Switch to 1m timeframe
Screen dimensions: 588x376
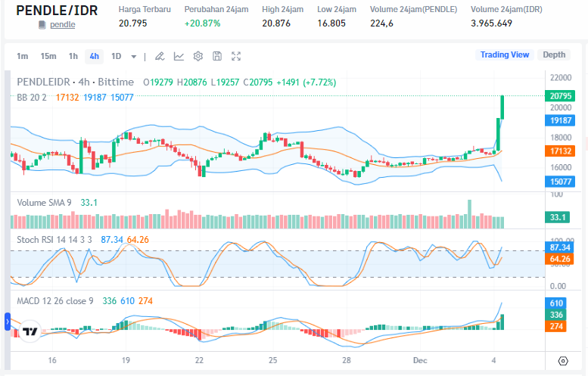click(x=23, y=56)
